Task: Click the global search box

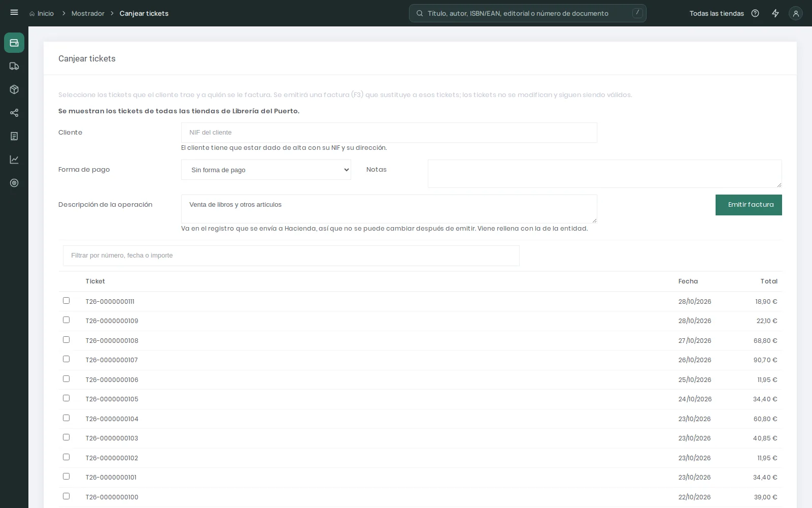Action: click(x=528, y=13)
